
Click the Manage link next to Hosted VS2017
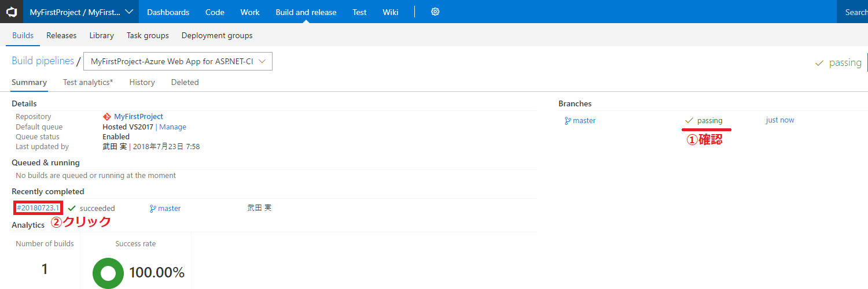point(172,127)
